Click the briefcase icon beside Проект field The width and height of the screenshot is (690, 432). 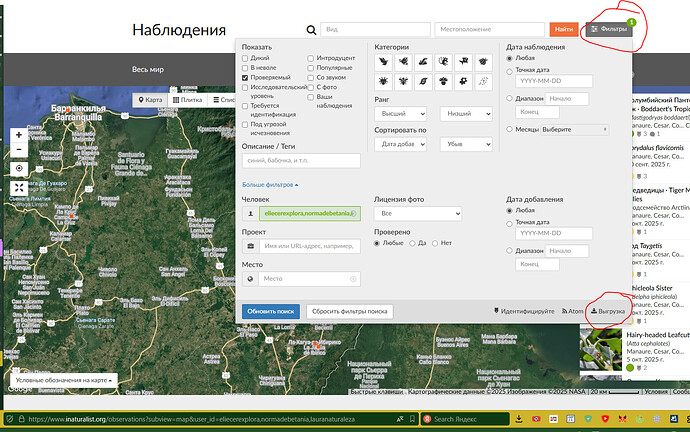click(250, 246)
